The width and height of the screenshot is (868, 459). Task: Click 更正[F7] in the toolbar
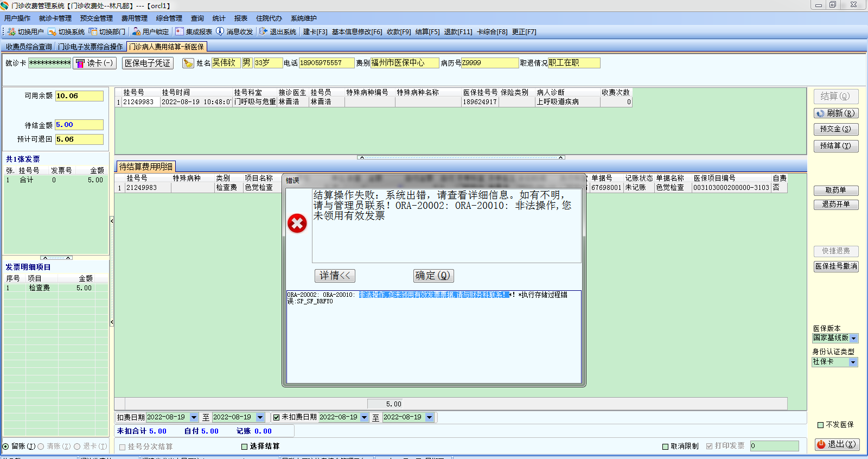pyautogui.click(x=524, y=32)
